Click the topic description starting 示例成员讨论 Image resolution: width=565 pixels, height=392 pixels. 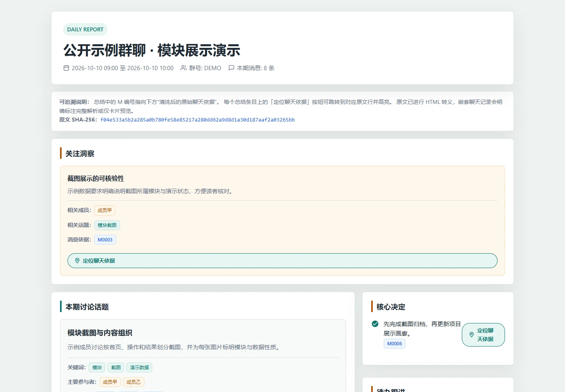click(175, 347)
